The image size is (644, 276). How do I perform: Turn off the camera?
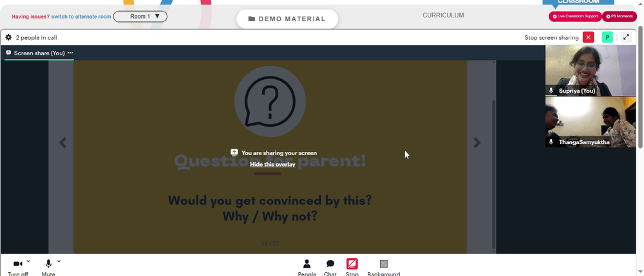click(x=17, y=268)
